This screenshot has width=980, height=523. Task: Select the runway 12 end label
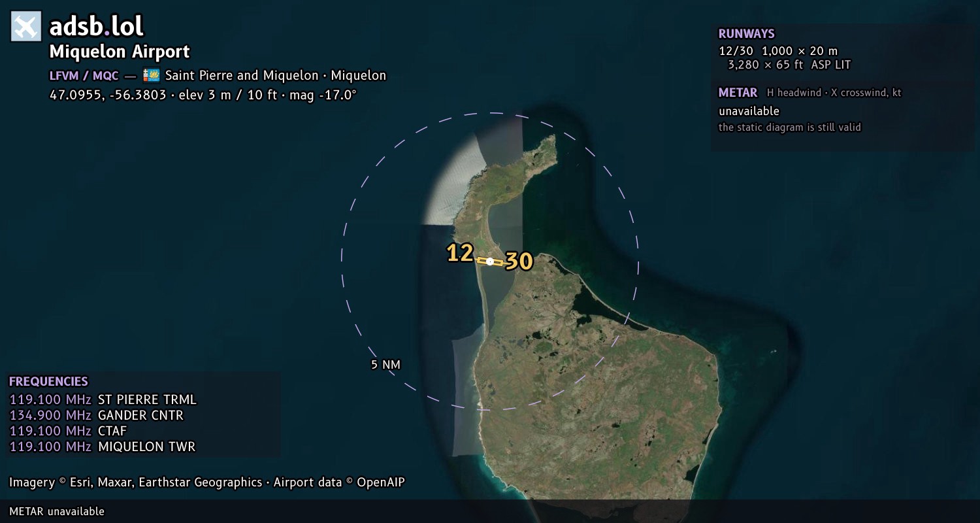460,253
